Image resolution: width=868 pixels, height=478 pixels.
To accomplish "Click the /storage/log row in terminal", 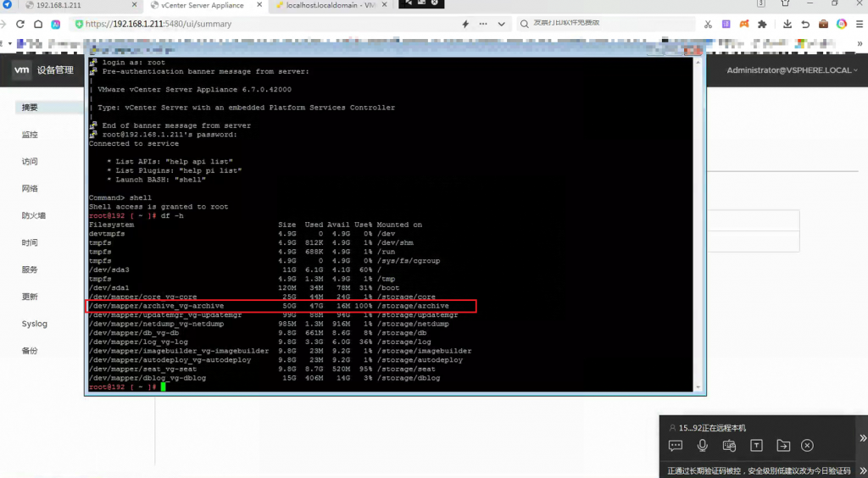I will [260, 342].
